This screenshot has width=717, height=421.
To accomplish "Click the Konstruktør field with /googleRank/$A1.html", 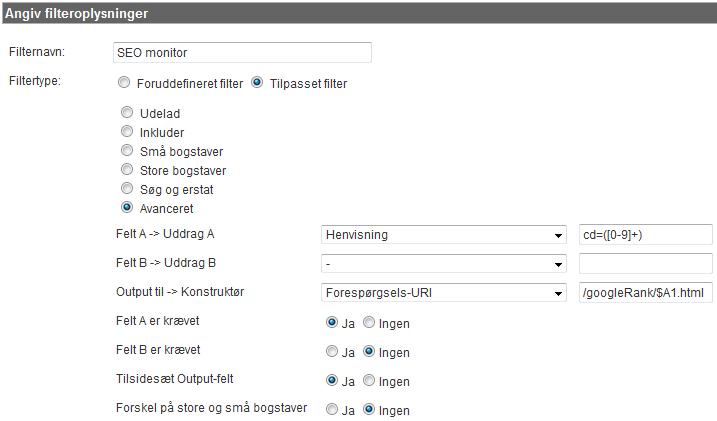I will point(645,293).
